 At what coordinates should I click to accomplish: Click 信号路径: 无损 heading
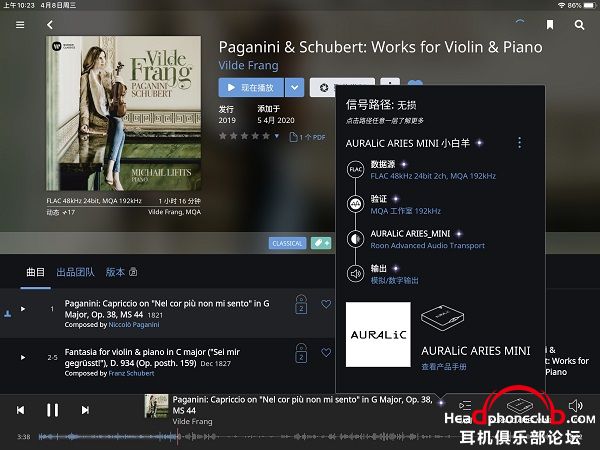(x=381, y=105)
